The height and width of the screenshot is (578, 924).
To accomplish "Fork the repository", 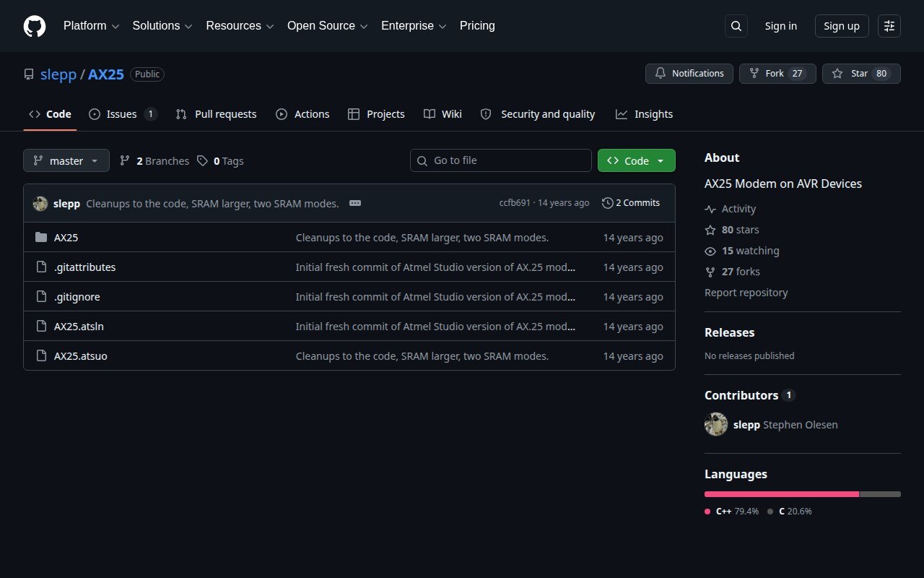I will pos(777,74).
